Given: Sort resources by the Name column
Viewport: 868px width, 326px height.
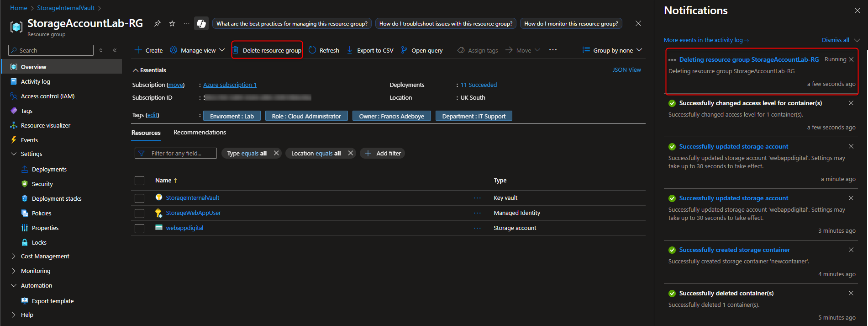Looking at the screenshot, I should coord(166,181).
